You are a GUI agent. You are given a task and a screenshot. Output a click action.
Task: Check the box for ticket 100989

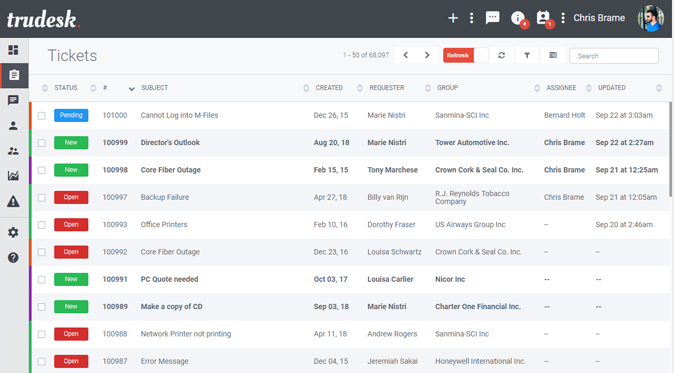pos(42,307)
